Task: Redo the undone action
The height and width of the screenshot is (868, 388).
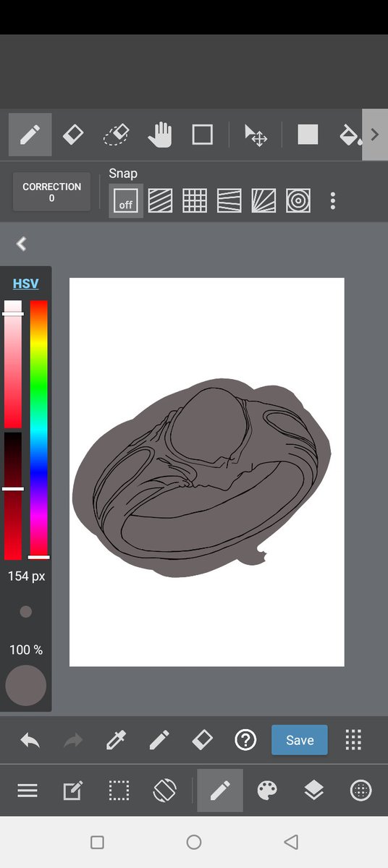Action: 73,740
